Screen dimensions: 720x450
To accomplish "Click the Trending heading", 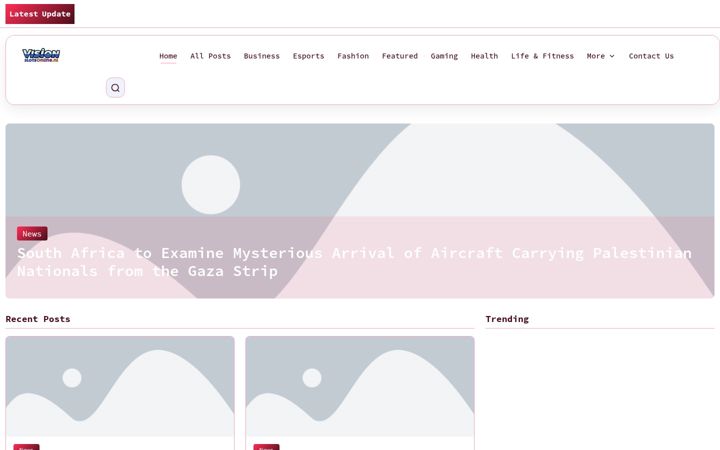I will point(507,319).
